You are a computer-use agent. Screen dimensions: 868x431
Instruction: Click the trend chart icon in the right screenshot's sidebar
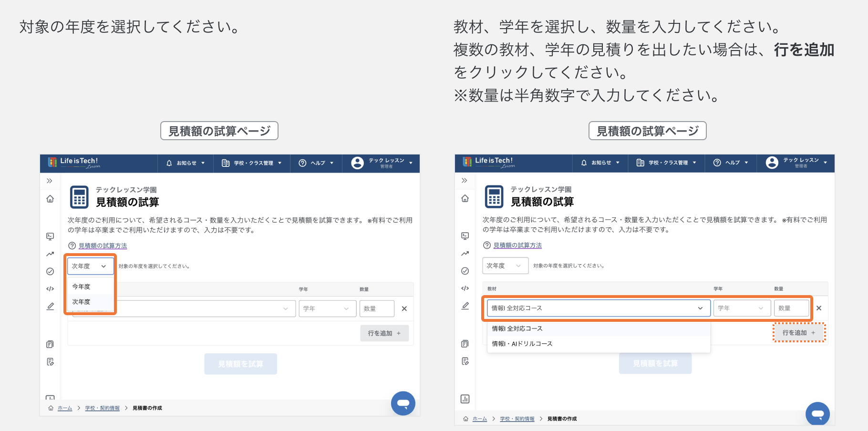[465, 253]
